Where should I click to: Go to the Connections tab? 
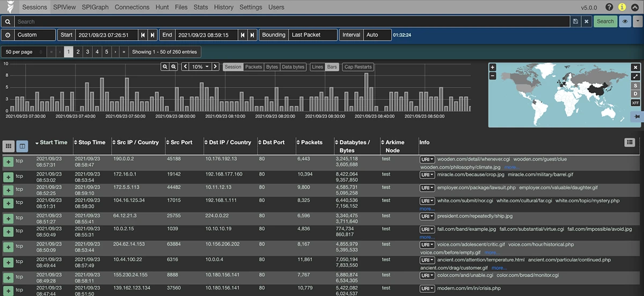point(132,7)
